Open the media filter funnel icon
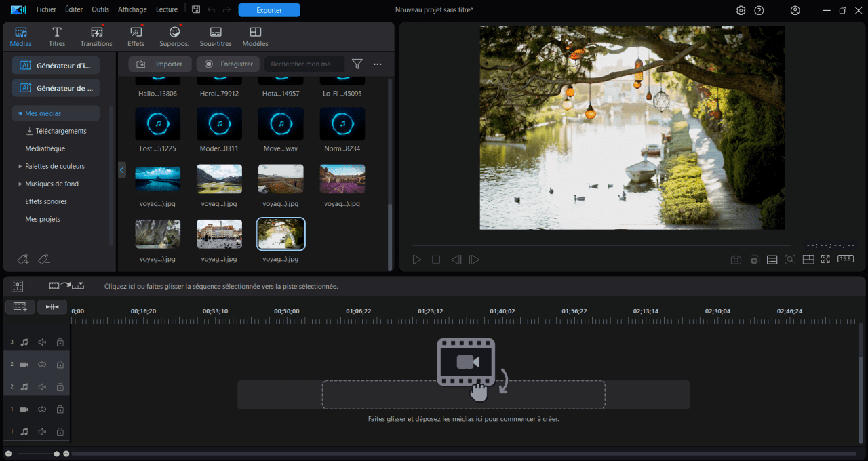The width and height of the screenshot is (868, 461). point(357,64)
